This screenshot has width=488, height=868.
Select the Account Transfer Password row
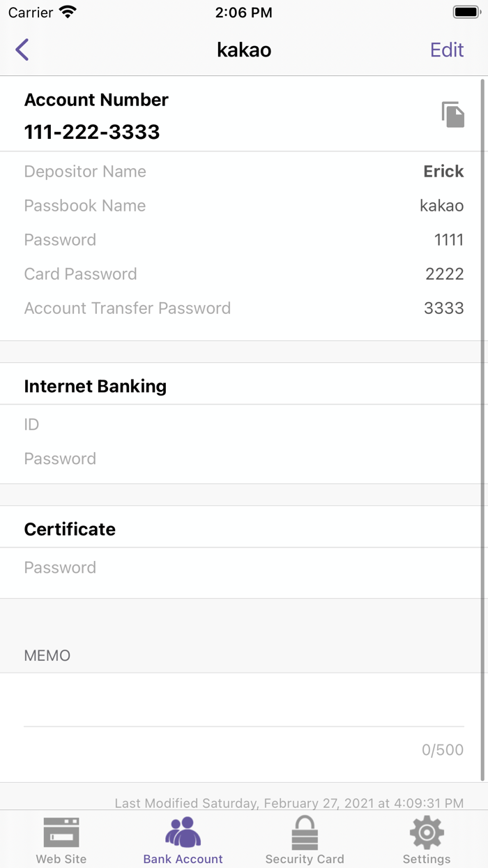(244, 308)
